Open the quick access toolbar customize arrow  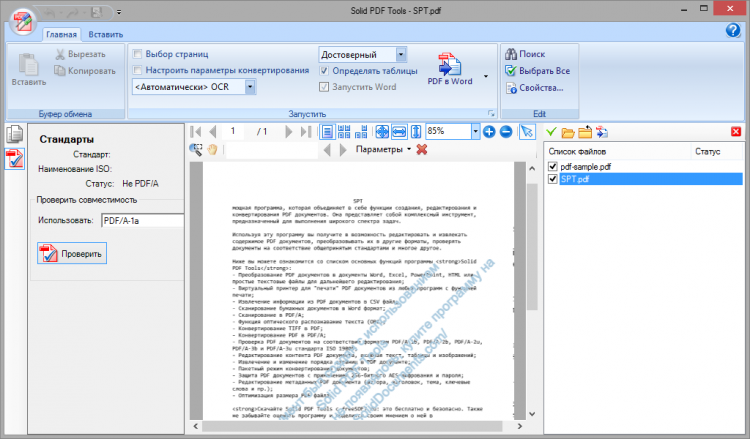pos(119,12)
